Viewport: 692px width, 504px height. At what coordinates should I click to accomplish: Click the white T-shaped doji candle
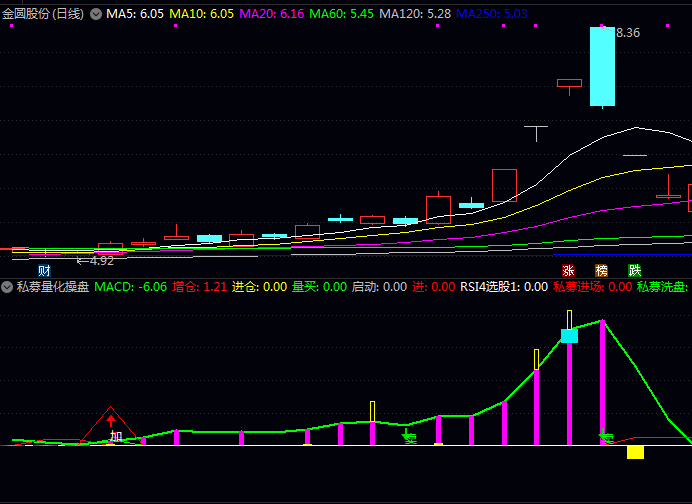(536, 134)
